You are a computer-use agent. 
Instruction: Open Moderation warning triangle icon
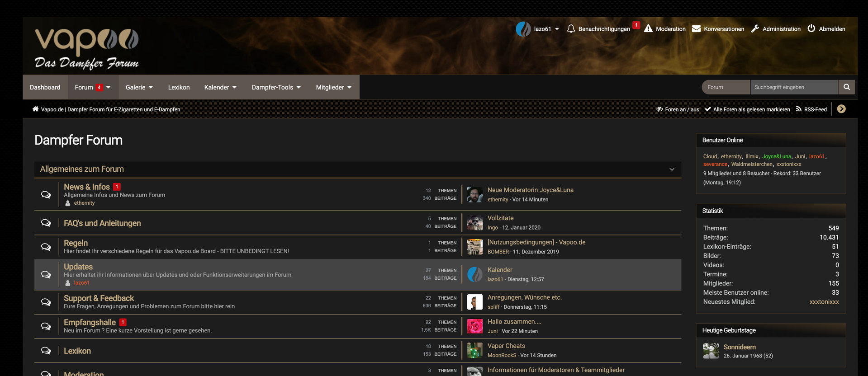(x=648, y=29)
